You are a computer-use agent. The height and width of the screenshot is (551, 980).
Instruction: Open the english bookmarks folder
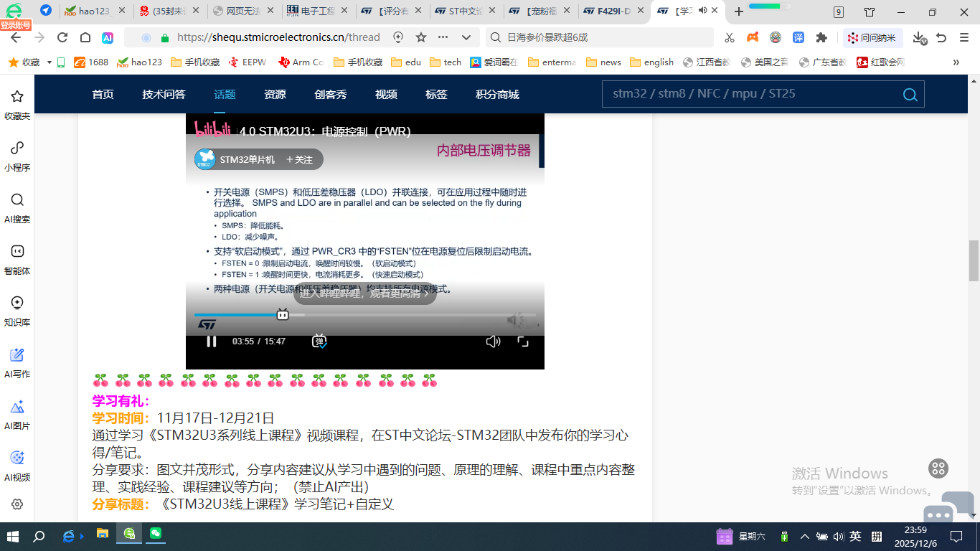pyautogui.click(x=651, y=62)
